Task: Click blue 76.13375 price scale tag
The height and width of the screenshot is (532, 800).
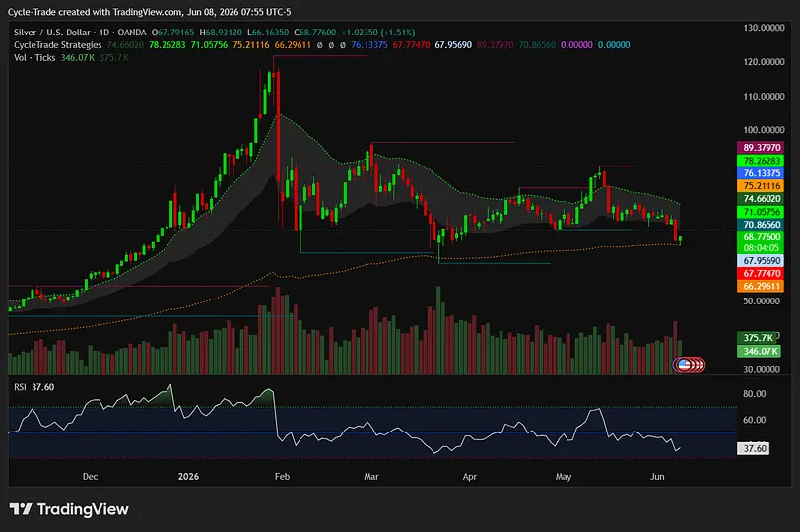Action: [761, 173]
